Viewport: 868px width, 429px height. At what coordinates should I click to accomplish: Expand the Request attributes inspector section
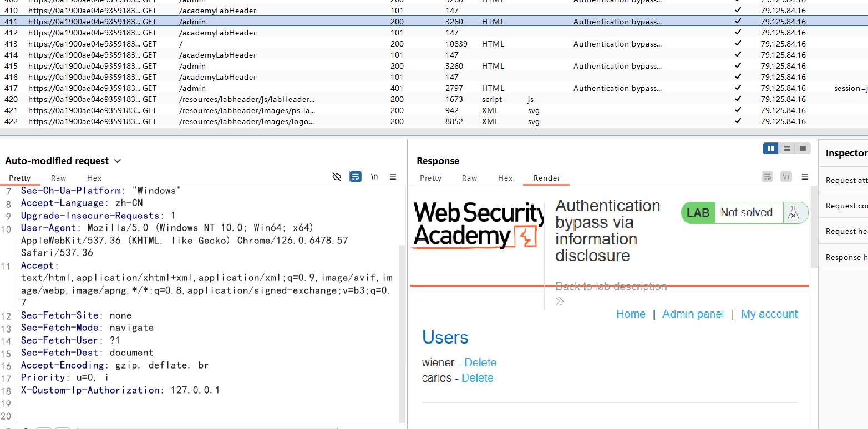tap(846, 180)
